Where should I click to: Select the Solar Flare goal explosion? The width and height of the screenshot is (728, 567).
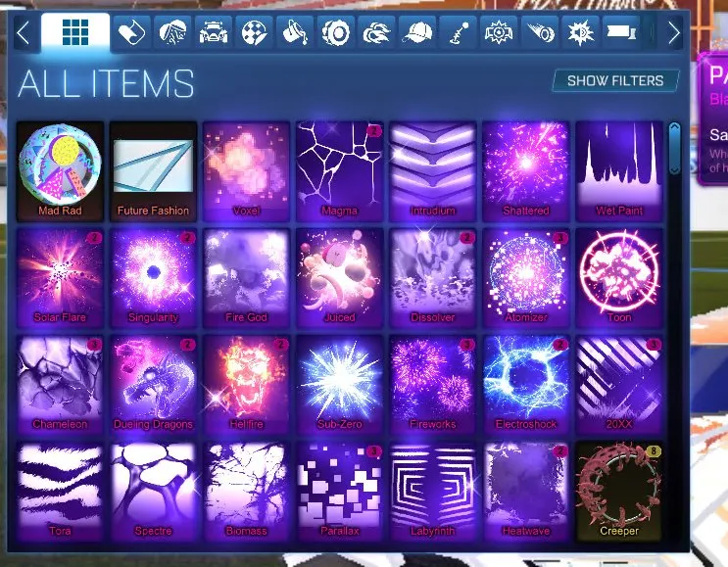[60, 278]
